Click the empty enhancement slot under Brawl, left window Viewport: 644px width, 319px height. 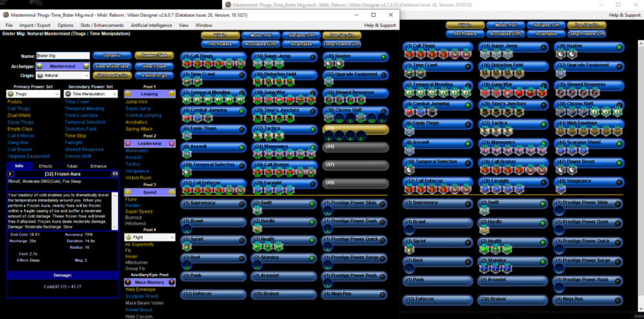click(186, 229)
